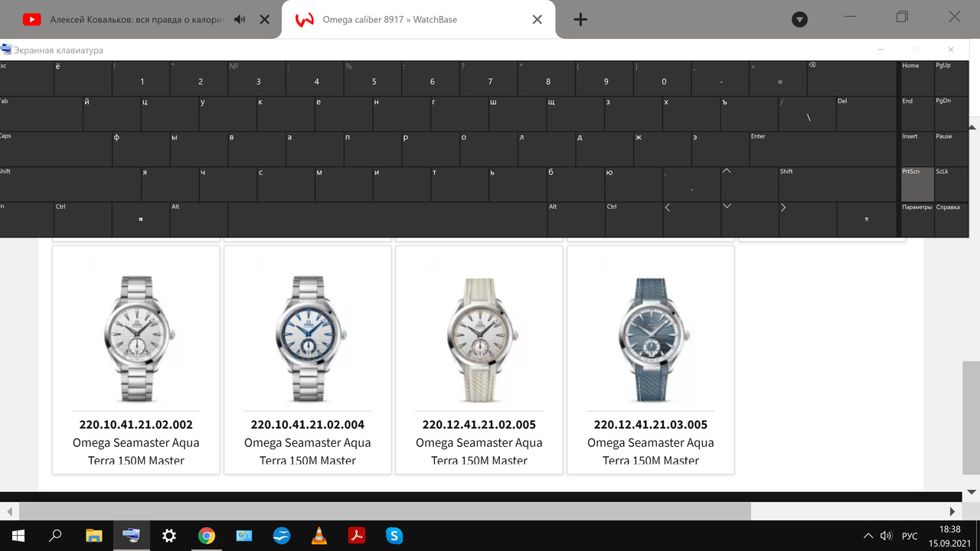The height and width of the screenshot is (551, 980).
Task: Show hidden system tray icons chevron
Action: tap(868, 536)
